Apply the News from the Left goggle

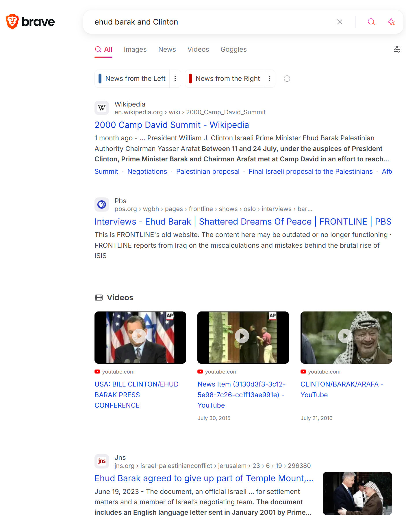(x=132, y=79)
